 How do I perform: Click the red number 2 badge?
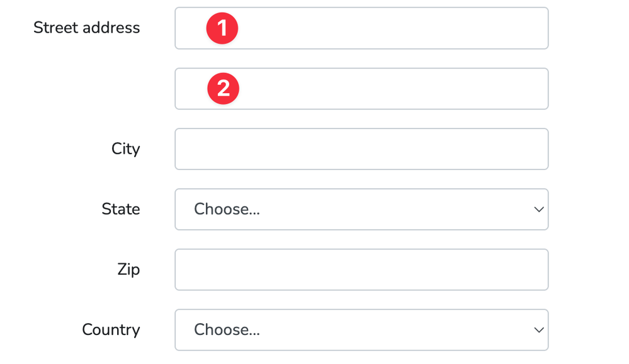point(223,89)
